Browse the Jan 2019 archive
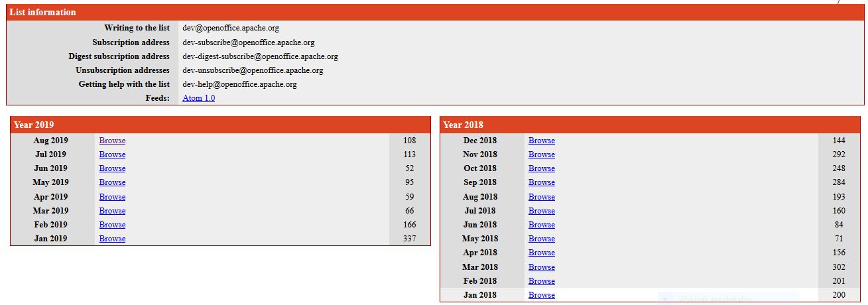This screenshot has width=868, height=305. pos(112,239)
